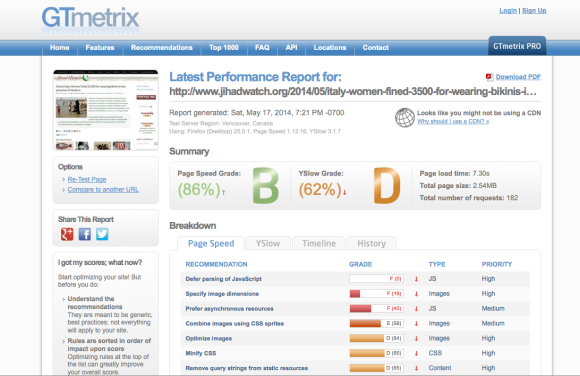The width and height of the screenshot is (580, 376).
Task: Click Why should I use a CDN link
Action: [x=453, y=121]
